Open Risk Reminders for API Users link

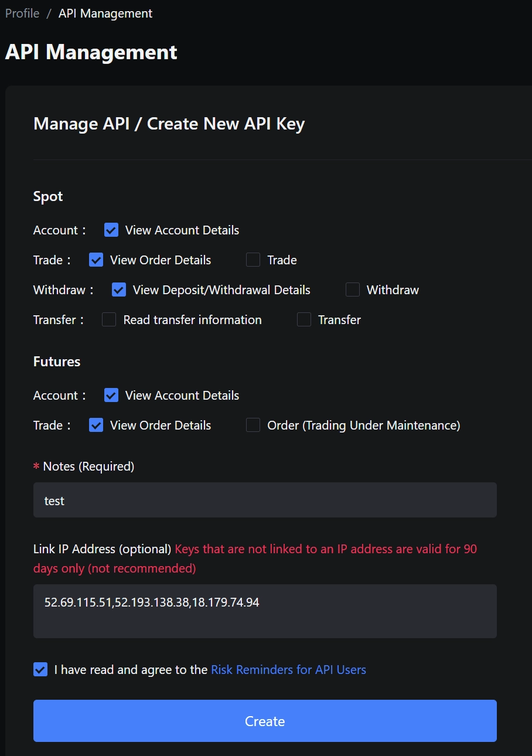(x=288, y=670)
